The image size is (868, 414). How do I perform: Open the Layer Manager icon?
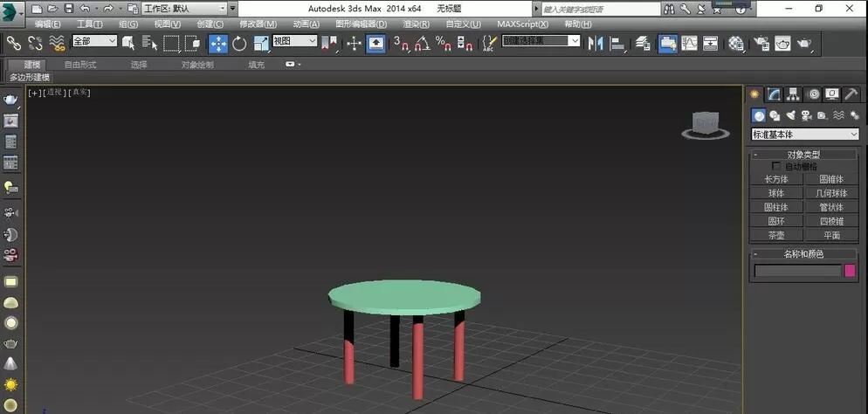(x=643, y=43)
